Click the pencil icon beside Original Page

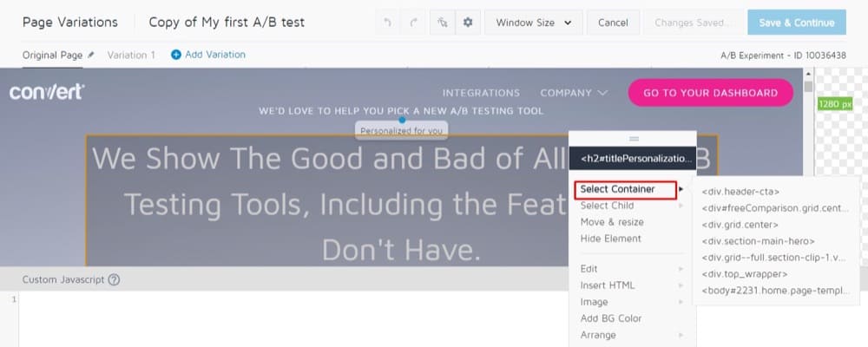91,55
